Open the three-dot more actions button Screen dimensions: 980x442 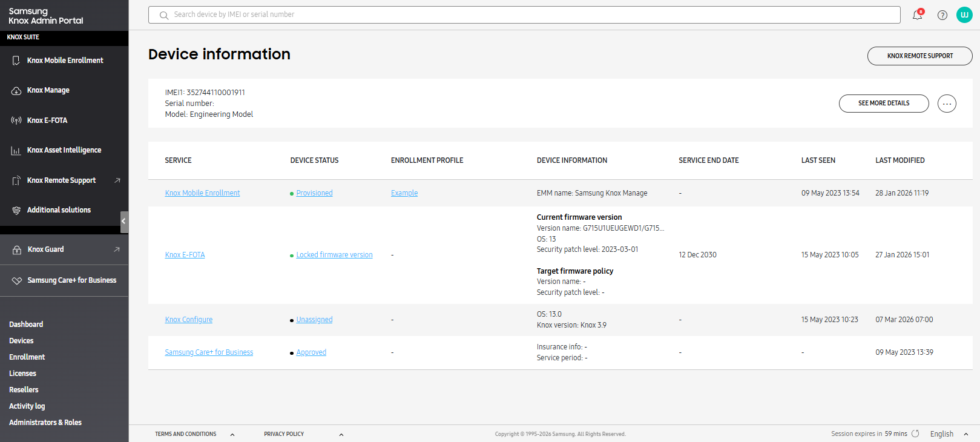947,104
